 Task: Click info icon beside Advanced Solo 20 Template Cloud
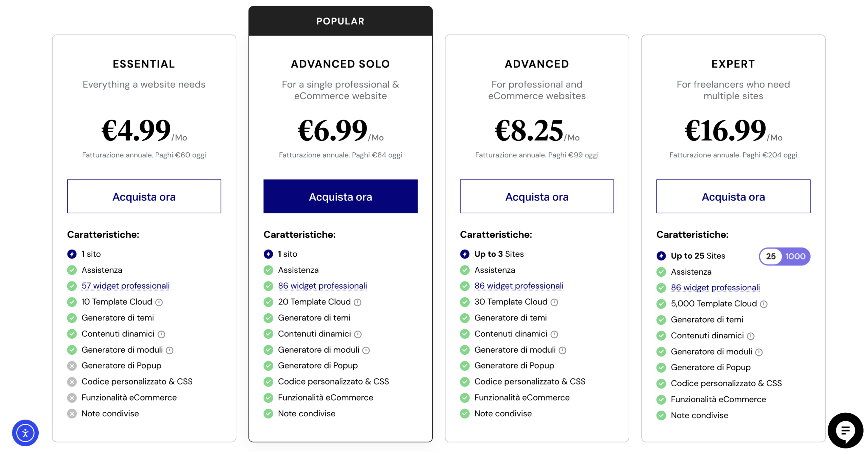pyautogui.click(x=357, y=302)
